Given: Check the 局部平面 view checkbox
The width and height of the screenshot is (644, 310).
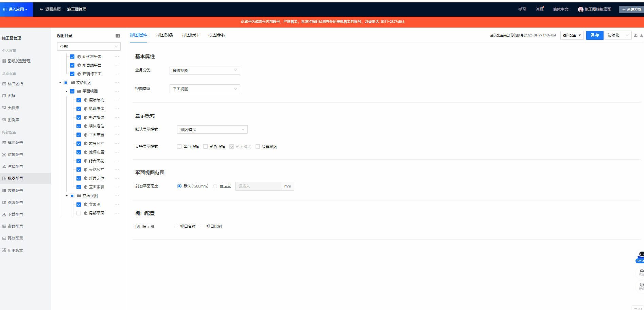Looking at the screenshot, I should click(79, 213).
